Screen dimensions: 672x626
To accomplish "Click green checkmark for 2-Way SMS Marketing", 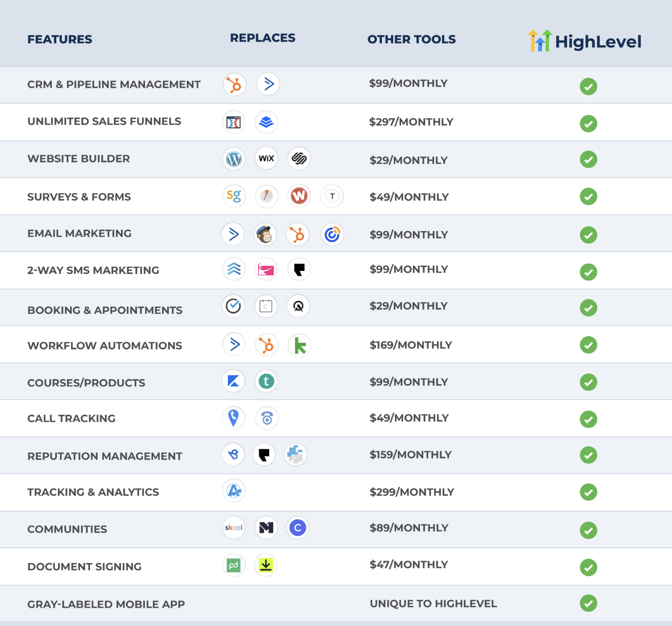I will 588,272.
